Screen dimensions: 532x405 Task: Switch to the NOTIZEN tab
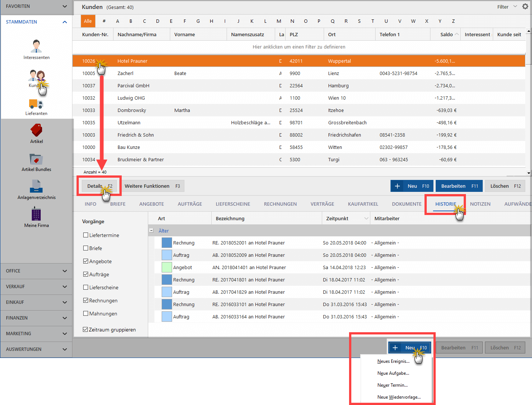(x=480, y=204)
